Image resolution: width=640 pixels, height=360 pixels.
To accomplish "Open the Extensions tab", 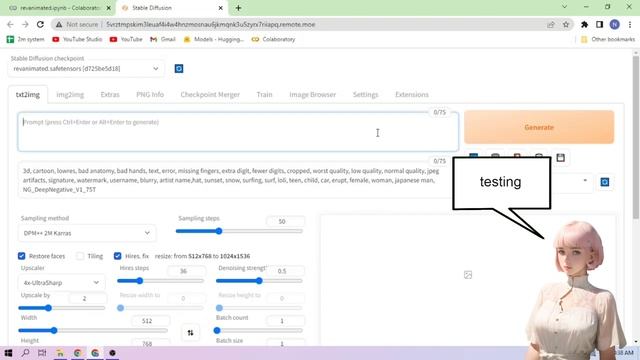I will (x=411, y=95).
